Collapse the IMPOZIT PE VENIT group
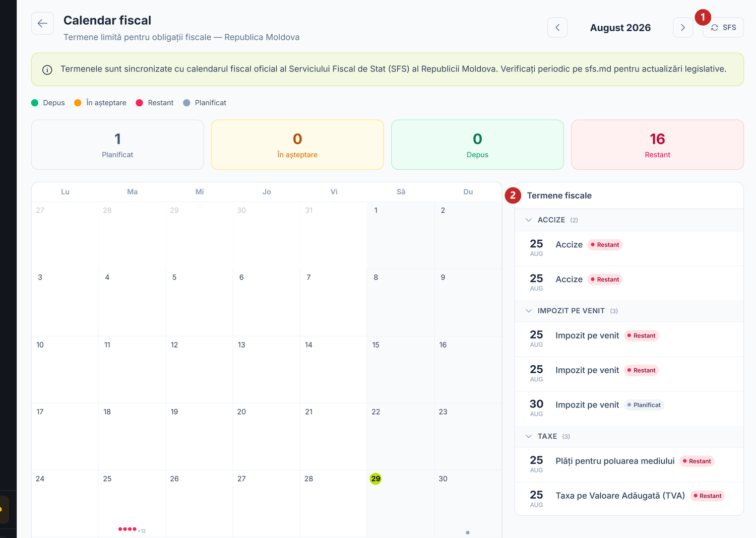 529,311
